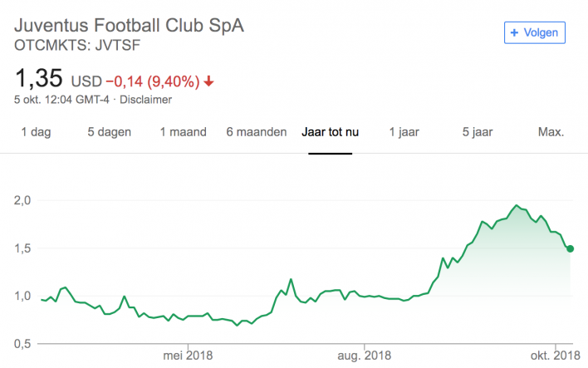Select the Max. range tab
588x368 pixels.
coord(551,132)
